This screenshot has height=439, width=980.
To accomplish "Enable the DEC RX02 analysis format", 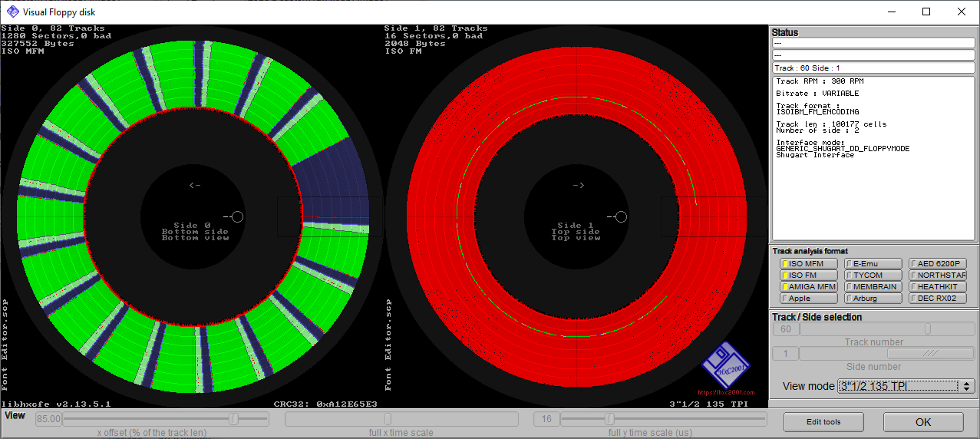I will click(938, 299).
